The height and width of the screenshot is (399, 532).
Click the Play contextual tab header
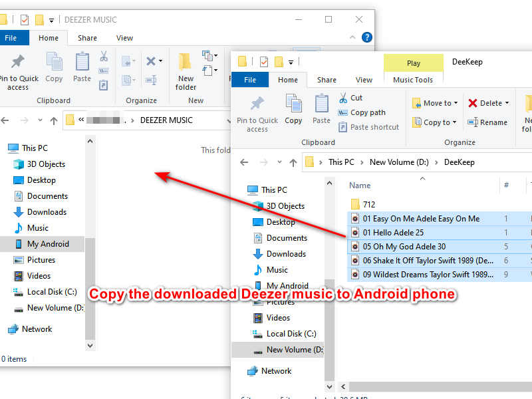pyautogui.click(x=414, y=63)
